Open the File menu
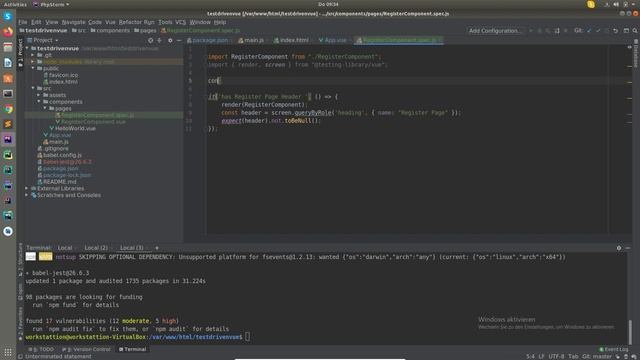Image resolution: width=640 pixels, height=360 pixels. pos(23,22)
